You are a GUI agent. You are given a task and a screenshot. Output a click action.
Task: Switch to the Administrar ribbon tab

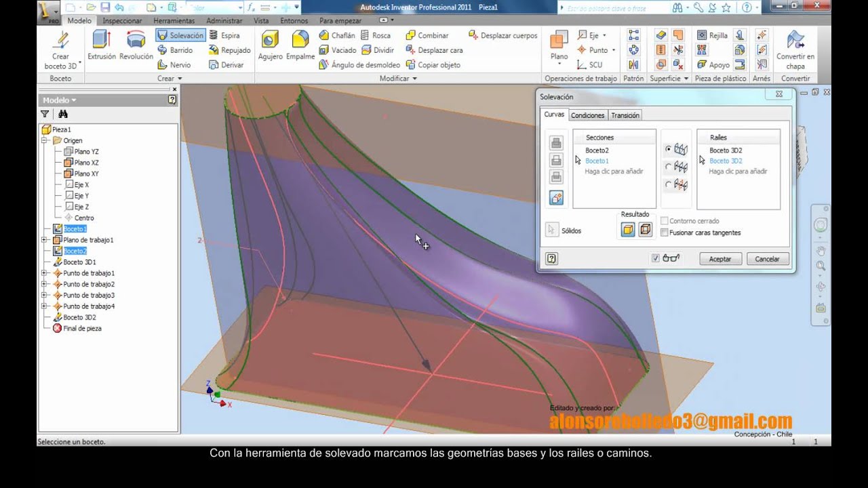click(224, 20)
